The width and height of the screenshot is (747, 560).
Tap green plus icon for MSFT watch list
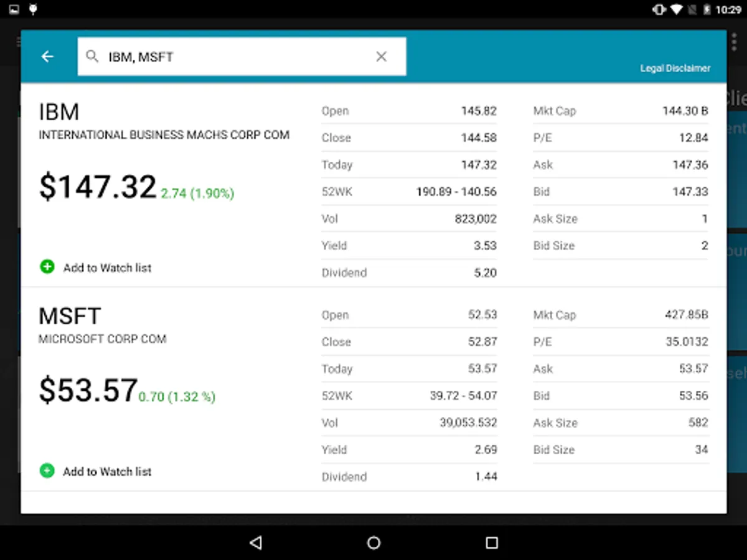coord(47,471)
